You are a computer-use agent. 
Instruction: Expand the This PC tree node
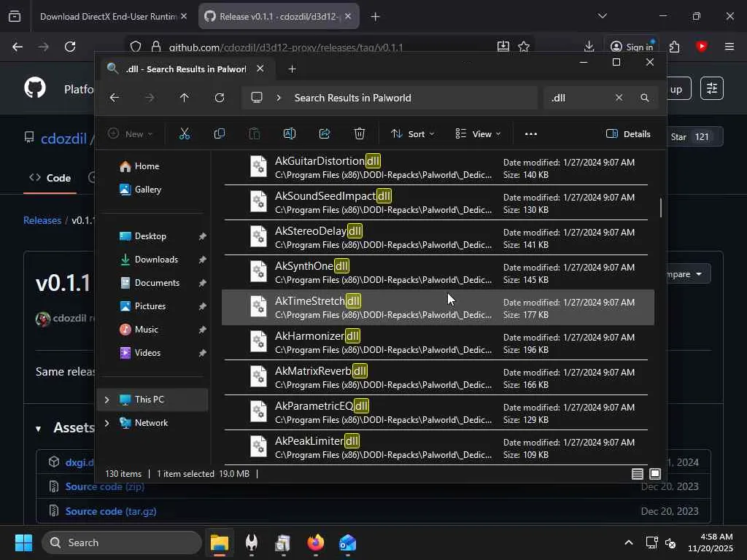(107, 400)
